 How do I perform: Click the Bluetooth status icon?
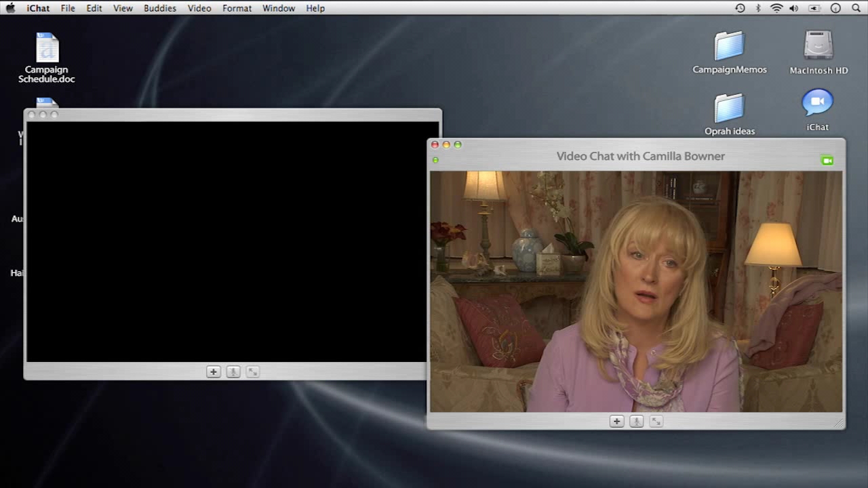(x=758, y=8)
